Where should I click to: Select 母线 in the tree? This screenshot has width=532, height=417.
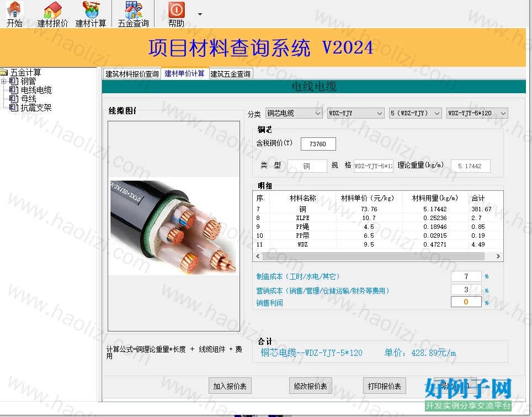pos(29,99)
